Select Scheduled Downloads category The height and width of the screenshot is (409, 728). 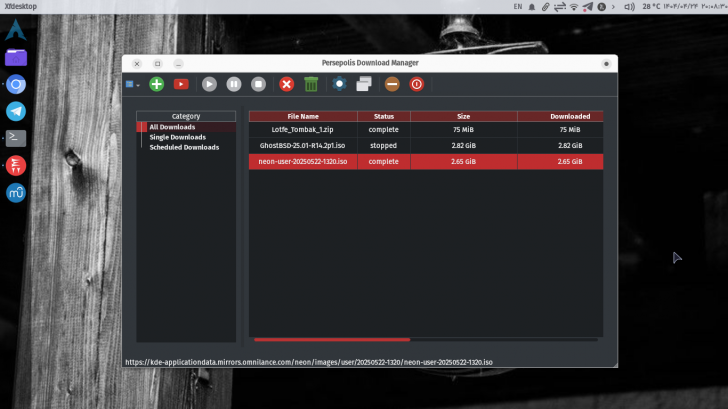[184, 147]
